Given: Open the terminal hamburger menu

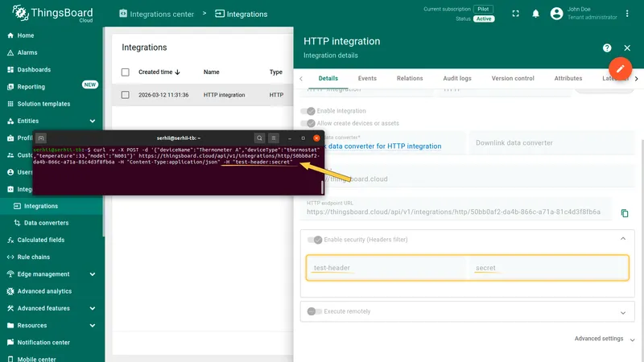Looking at the screenshot, I should 274,138.
